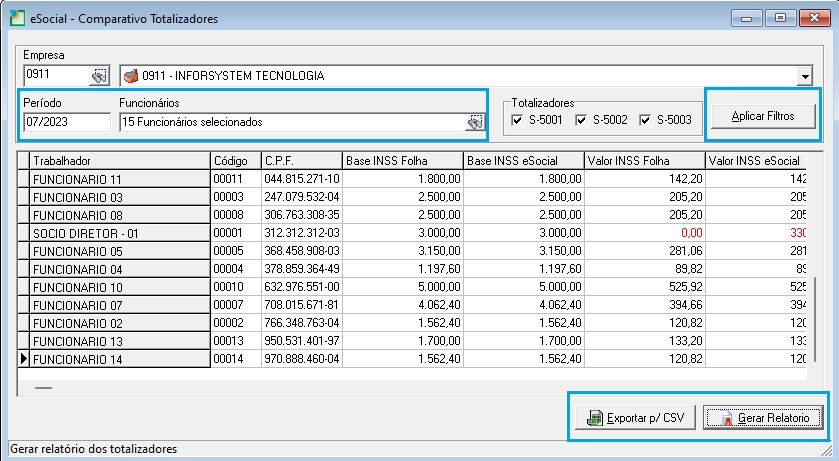Click Base INSS Folha cell 1.700,00
Viewport: 839px width, 461px height.
coord(403,341)
